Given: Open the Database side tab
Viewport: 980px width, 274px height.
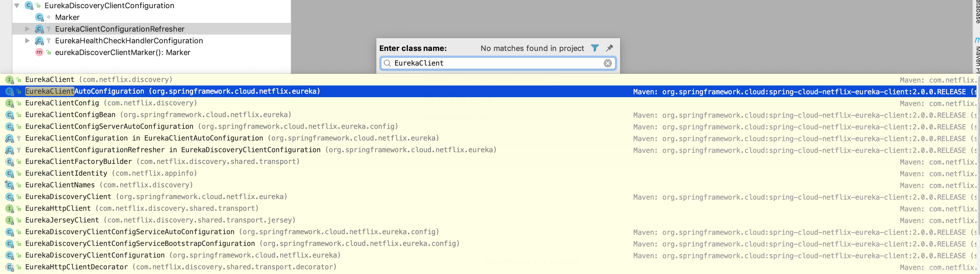Looking at the screenshot, I should point(976,11).
